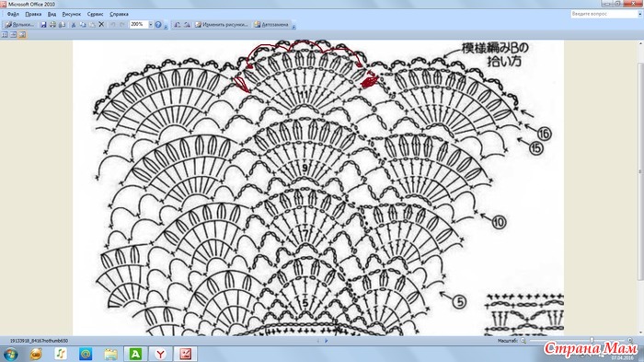Click the Rotate left icon
This screenshot has height=362, width=644.
pos(177,25)
